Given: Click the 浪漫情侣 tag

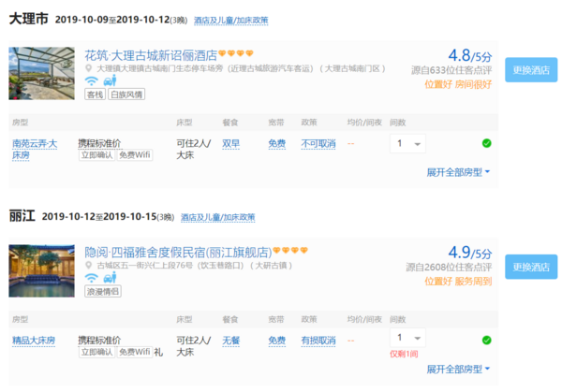Looking at the screenshot, I should pos(103,291).
